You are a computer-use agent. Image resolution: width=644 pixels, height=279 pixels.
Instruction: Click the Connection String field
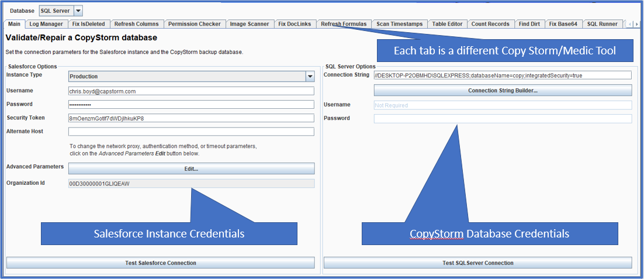click(x=503, y=75)
